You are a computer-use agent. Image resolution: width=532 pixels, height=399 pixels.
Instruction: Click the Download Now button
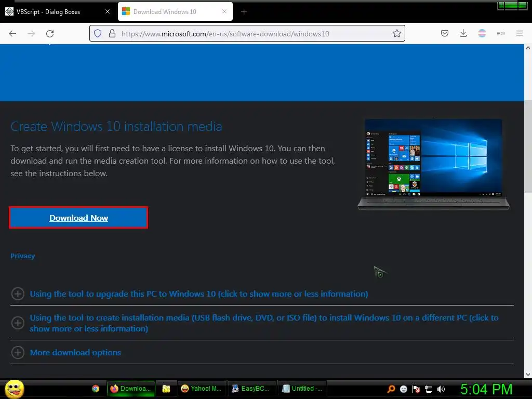(x=78, y=218)
